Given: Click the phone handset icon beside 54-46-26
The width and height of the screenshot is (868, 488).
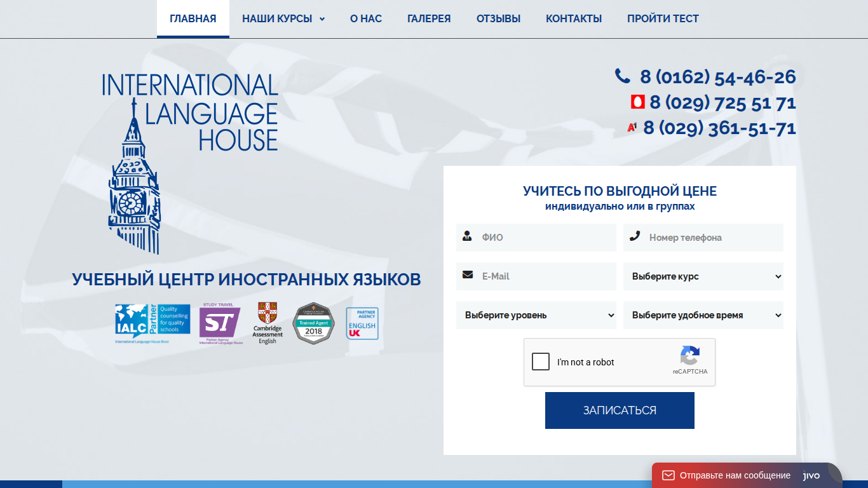Looking at the screenshot, I should [x=622, y=76].
